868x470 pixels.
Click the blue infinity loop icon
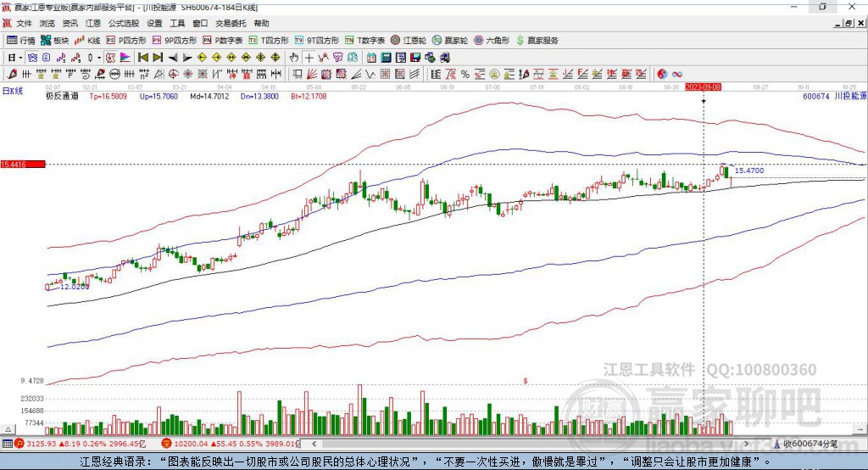(x=676, y=75)
